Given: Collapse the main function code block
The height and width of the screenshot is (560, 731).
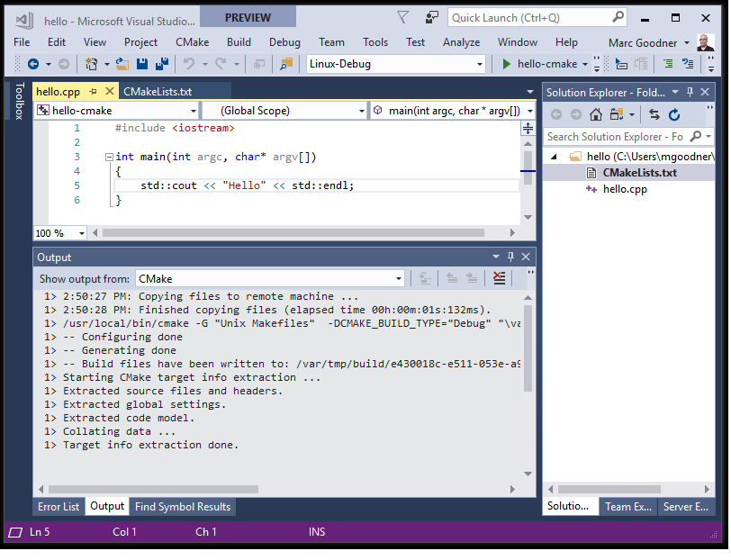Looking at the screenshot, I should (109, 157).
